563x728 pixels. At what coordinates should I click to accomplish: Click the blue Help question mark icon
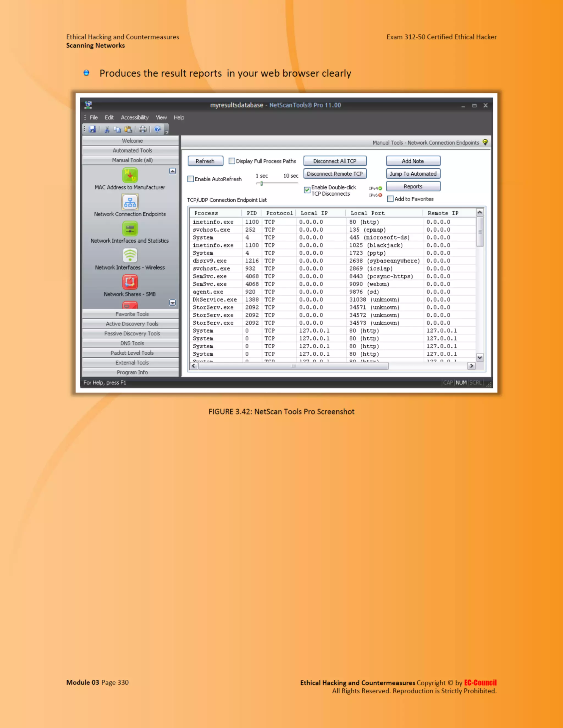157,129
